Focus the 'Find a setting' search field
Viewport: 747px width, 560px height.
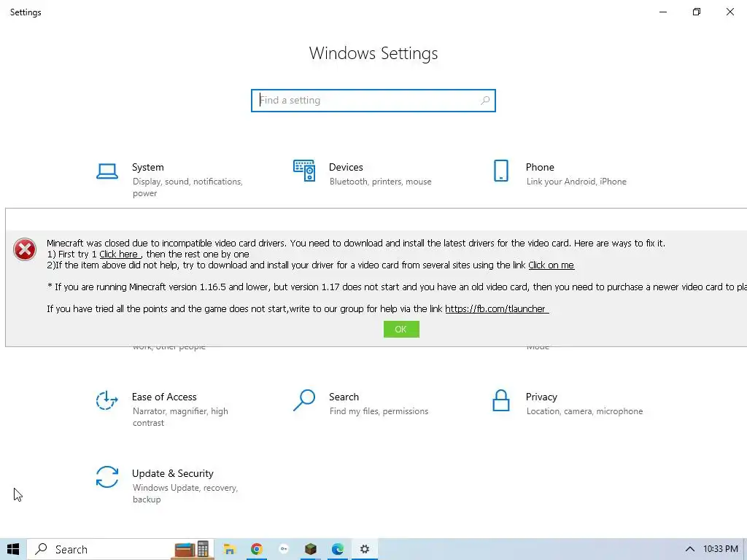coord(373,101)
